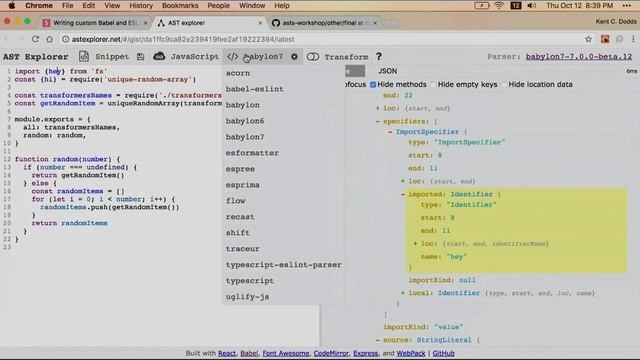
Task: Open the WebPack footer link
Action: point(411,353)
